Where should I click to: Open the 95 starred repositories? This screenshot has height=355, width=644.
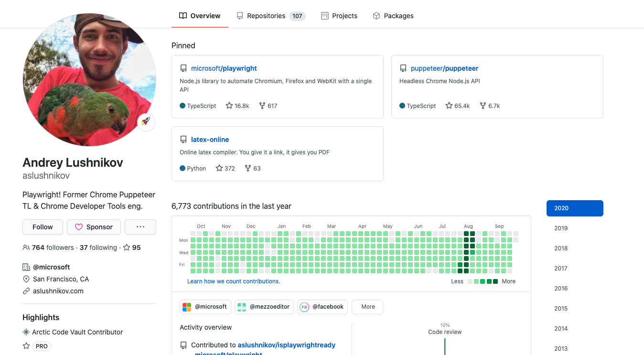pos(132,247)
